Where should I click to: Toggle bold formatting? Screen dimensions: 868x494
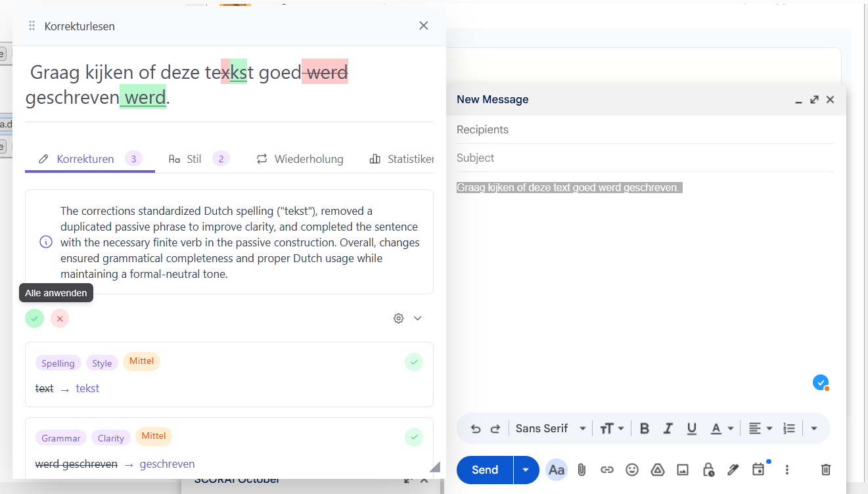pyautogui.click(x=645, y=428)
